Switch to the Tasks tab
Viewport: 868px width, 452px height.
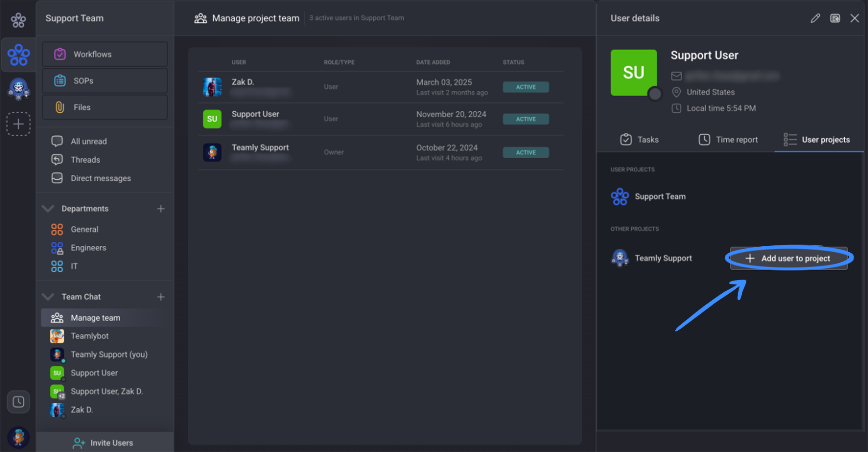click(x=639, y=140)
